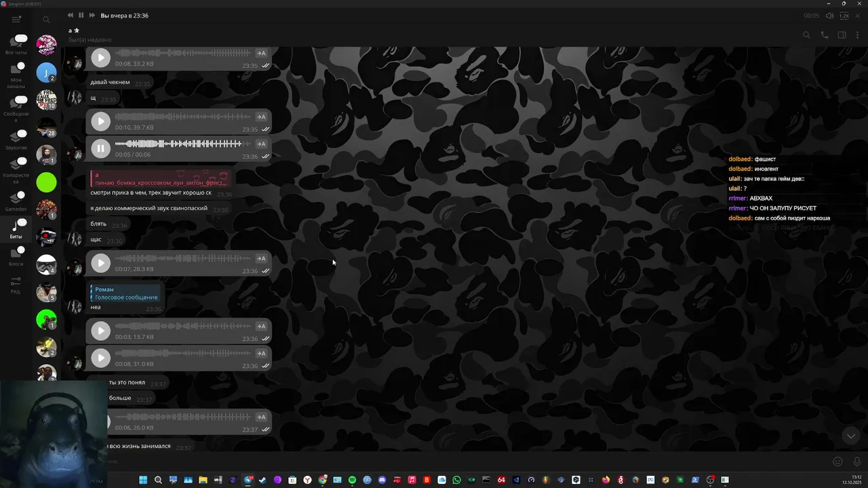This screenshot has width=868, height=488.
Task: Open Windows Start menu
Action: [x=143, y=480]
